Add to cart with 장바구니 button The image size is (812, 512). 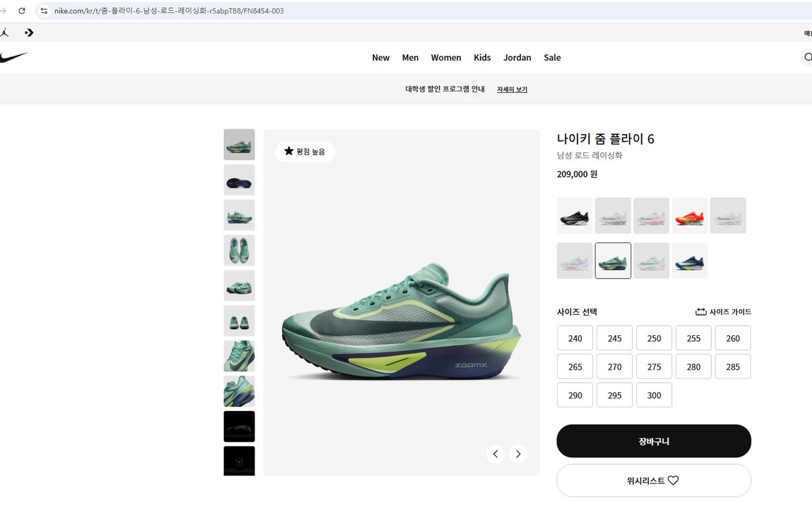pyautogui.click(x=654, y=442)
